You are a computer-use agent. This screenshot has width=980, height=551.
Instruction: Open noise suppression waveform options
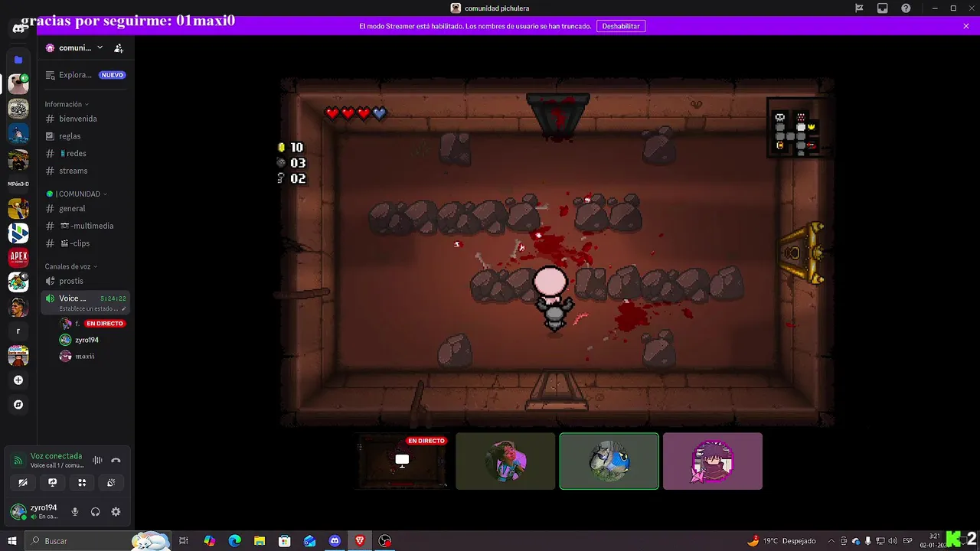click(97, 460)
